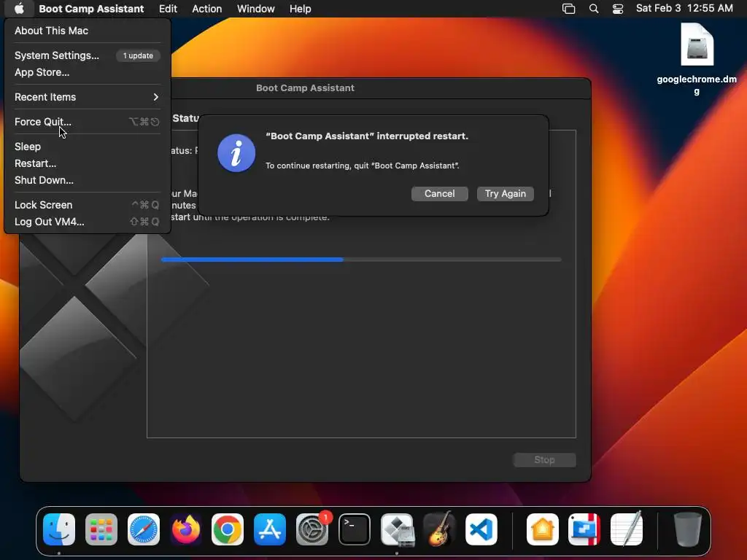Launch Google Chrome from the Dock

(228, 529)
